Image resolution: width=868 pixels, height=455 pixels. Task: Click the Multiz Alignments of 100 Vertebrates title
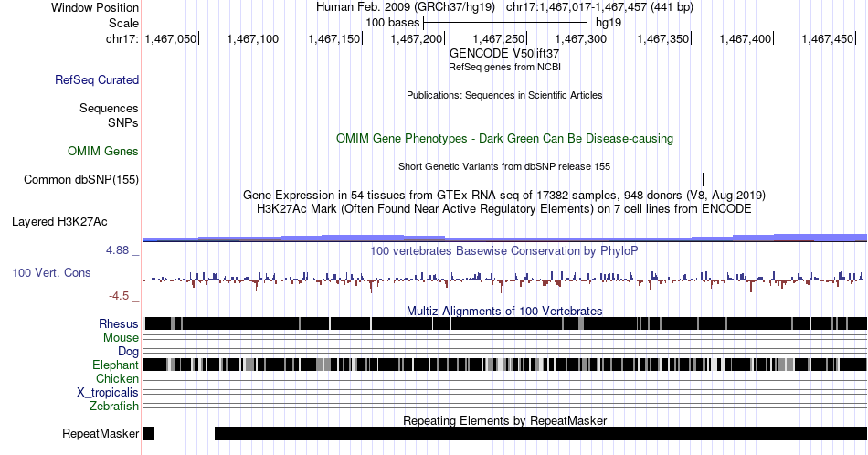click(504, 311)
